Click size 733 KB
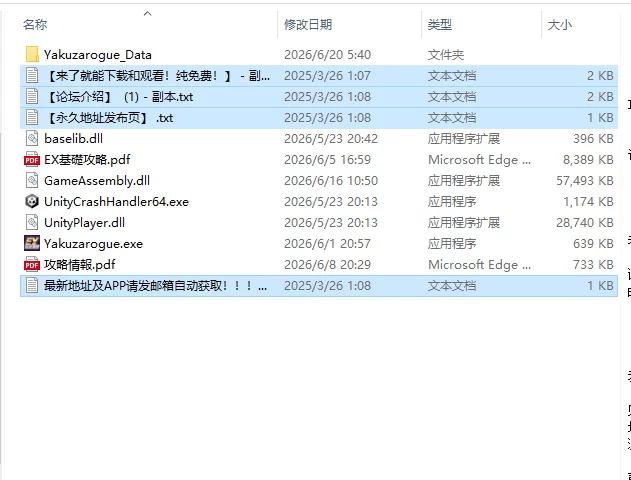Viewport: 631px width, 480px height. click(x=593, y=264)
